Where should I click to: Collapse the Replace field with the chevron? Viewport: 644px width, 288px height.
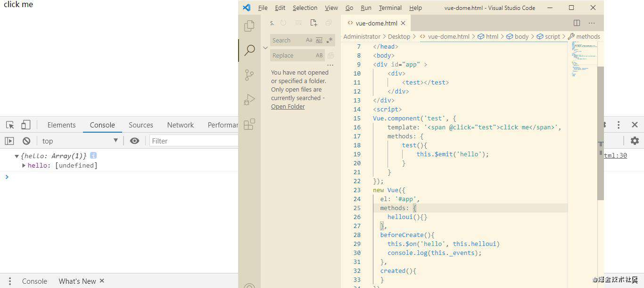tap(265, 48)
